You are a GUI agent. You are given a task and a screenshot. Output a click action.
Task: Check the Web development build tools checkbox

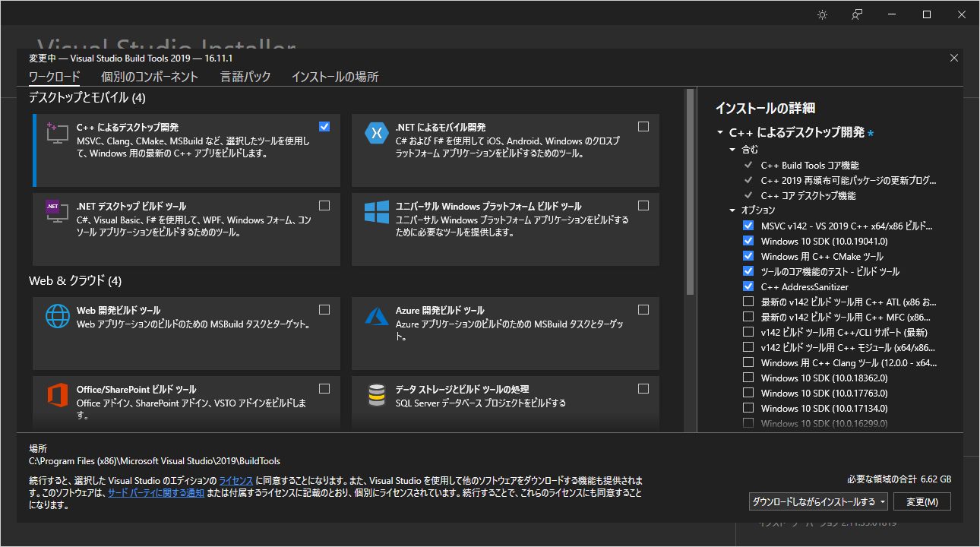324,309
